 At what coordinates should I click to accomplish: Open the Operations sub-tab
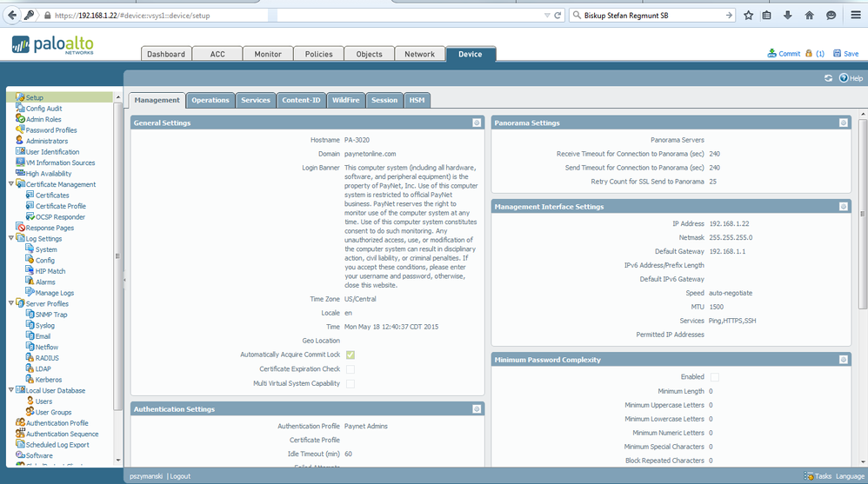coord(210,100)
